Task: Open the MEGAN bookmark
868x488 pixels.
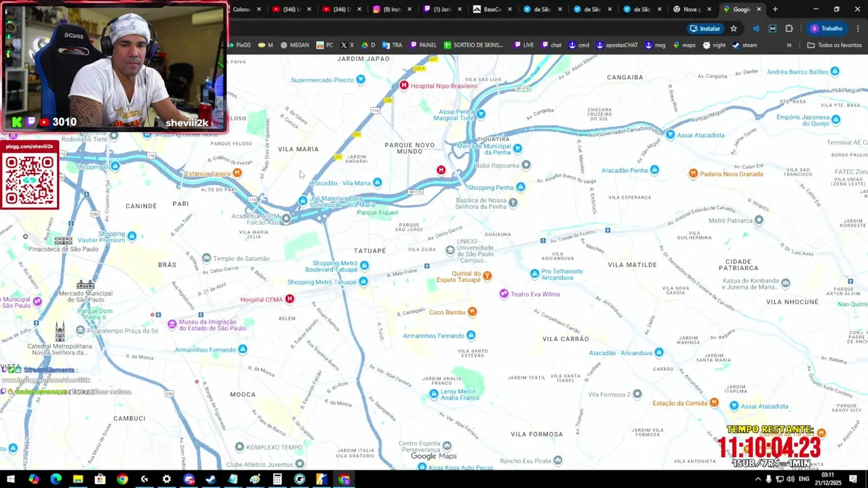Action: coord(294,45)
